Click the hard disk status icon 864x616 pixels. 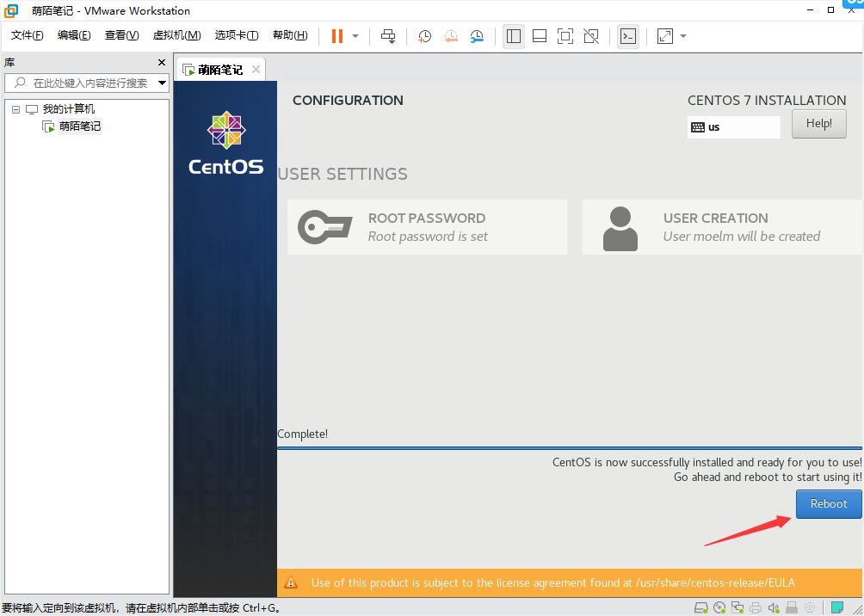[700, 608]
